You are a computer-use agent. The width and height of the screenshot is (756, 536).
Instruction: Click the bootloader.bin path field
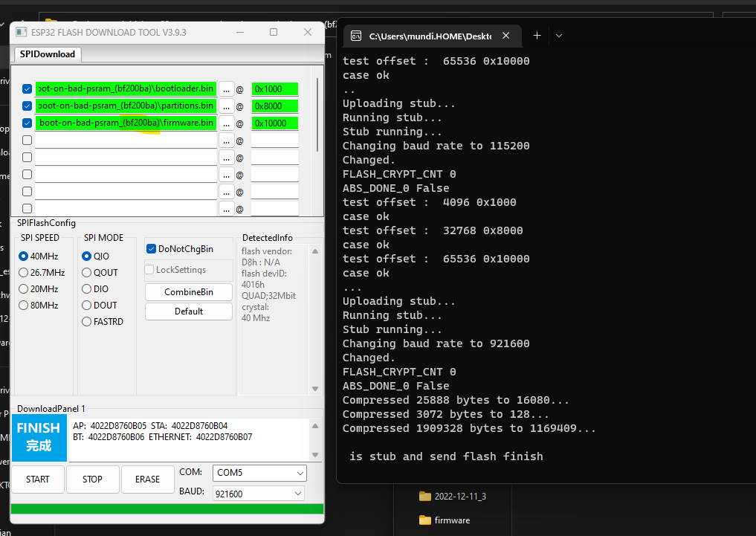pos(126,88)
